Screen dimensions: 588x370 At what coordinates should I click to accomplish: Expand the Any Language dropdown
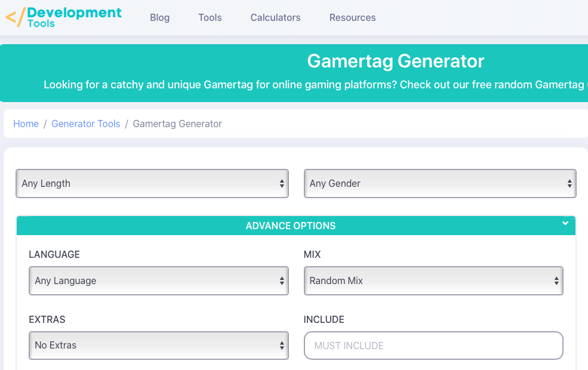tap(158, 281)
